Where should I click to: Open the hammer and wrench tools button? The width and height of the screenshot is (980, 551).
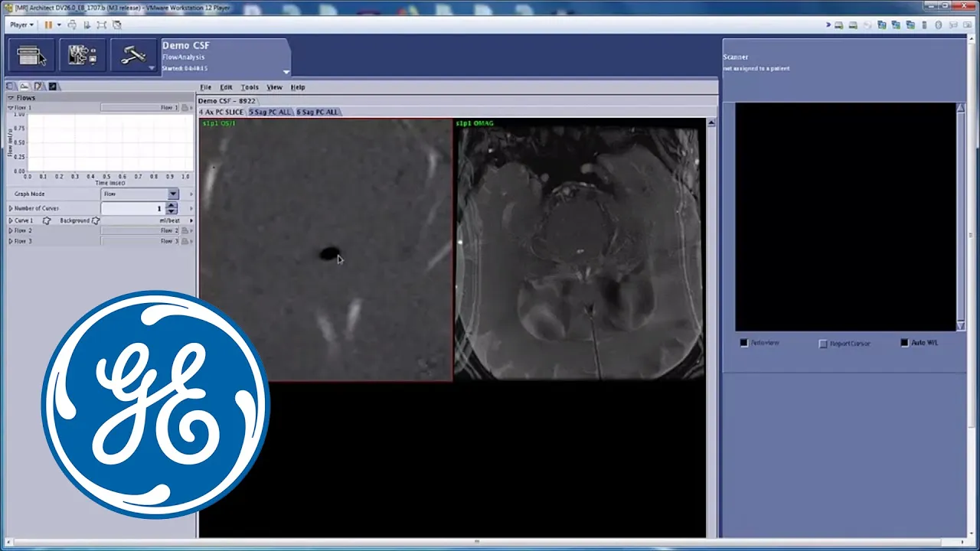pos(133,56)
